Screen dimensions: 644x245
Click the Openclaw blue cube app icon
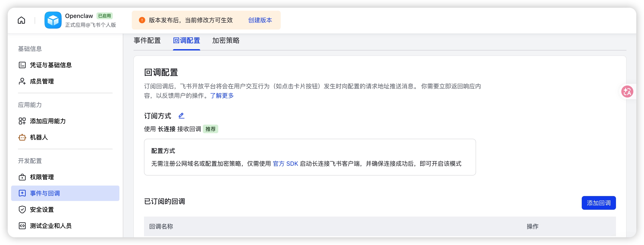[x=53, y=20]
